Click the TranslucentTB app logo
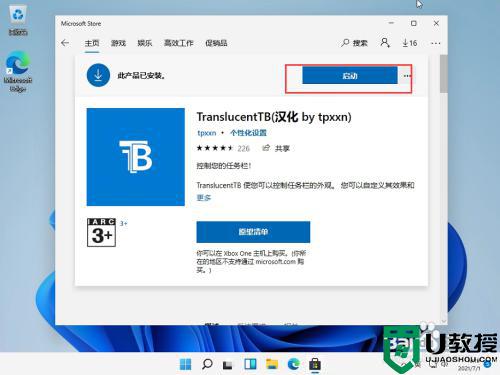 tap(136, 157)
